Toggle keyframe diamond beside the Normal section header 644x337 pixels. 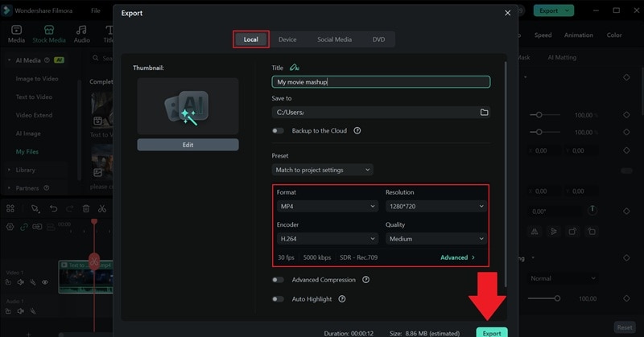(626, 258)
